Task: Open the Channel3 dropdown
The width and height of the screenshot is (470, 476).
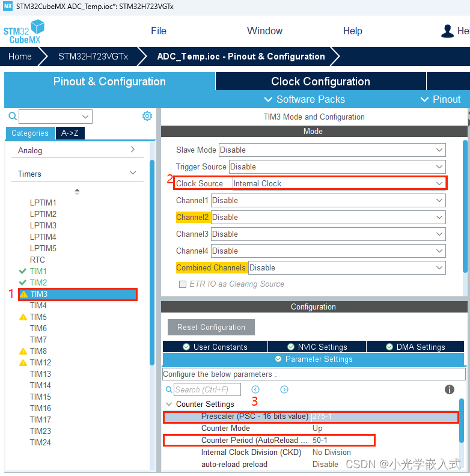Action: click(328, 234)
